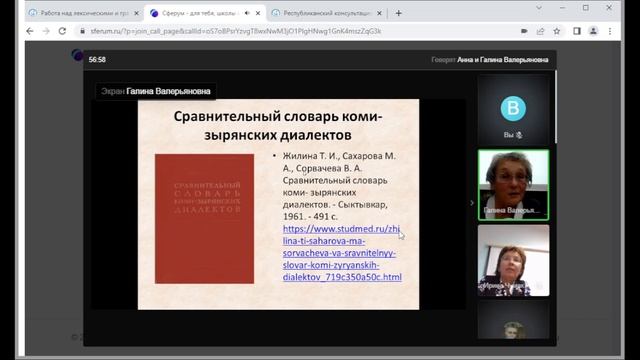Switch to Работа над лексическими tab
The height and width of the screenshot is (360, 640).
[x=84, y=13]
